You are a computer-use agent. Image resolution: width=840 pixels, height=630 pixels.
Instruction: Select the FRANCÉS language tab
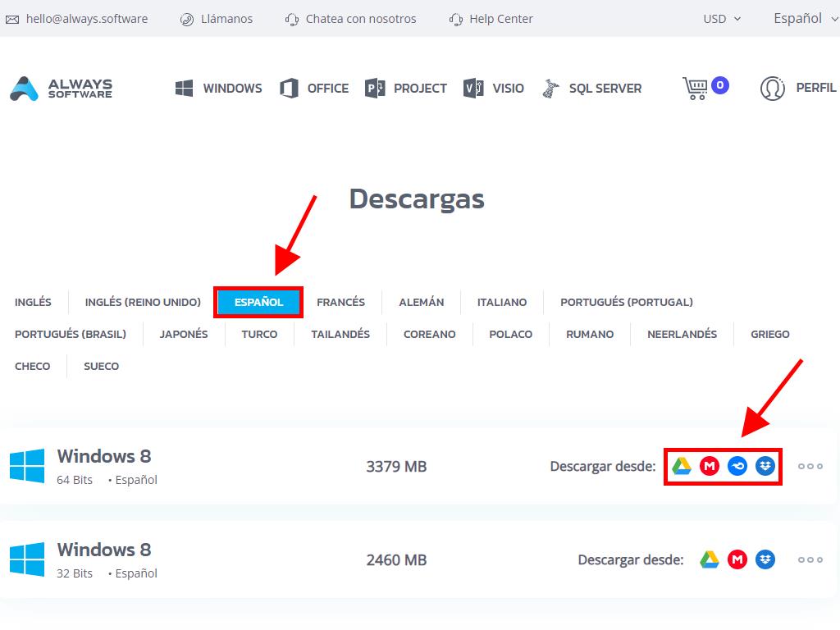340,302
